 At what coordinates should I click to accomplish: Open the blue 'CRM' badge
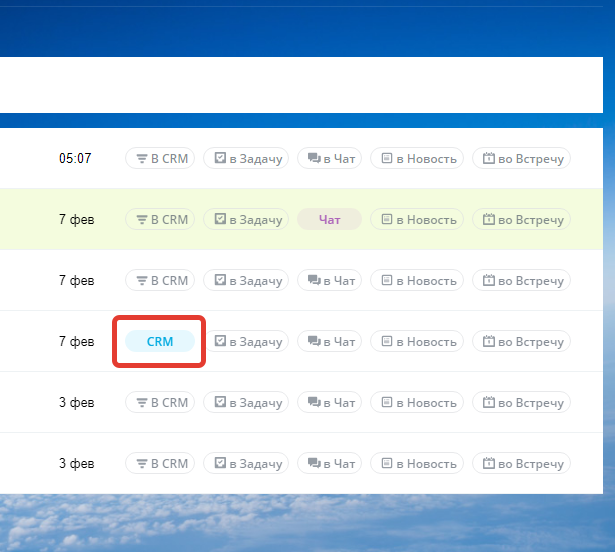(160, 341)
